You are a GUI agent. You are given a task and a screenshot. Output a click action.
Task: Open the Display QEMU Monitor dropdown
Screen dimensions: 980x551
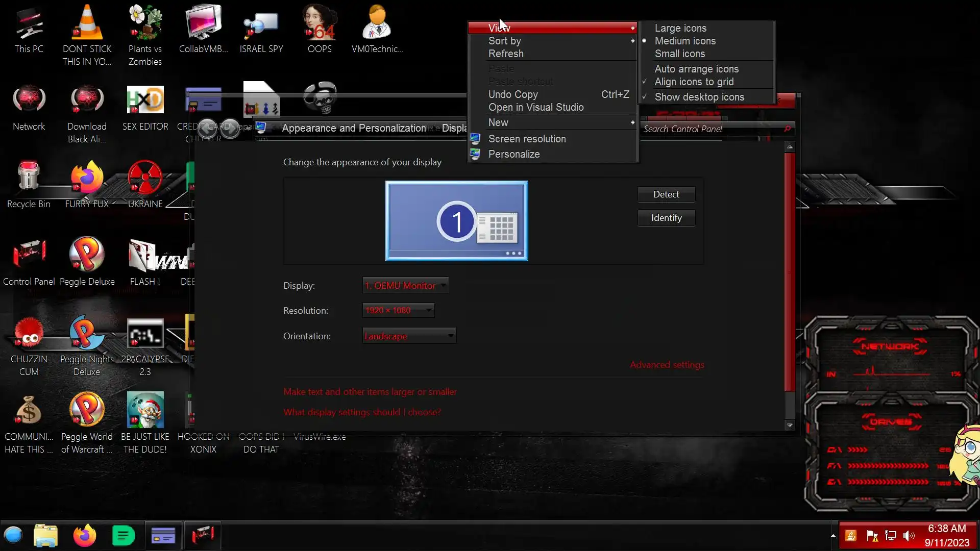click(x=405, y=286)
